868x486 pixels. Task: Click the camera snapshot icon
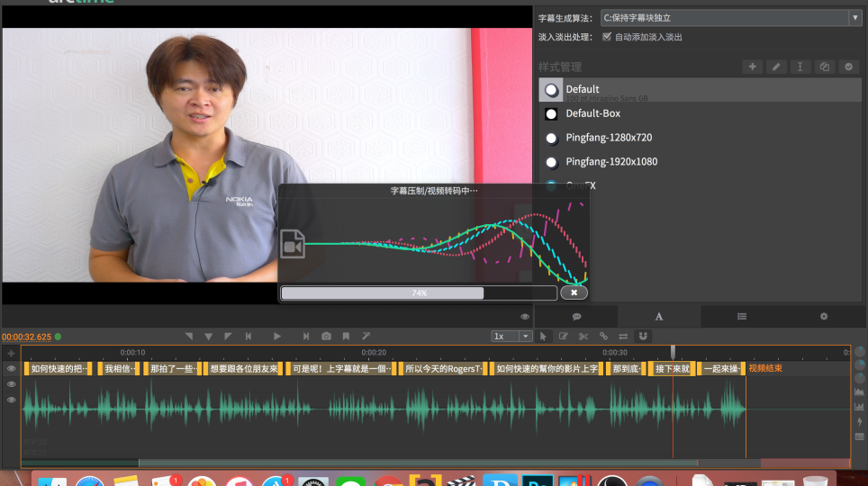326,337
